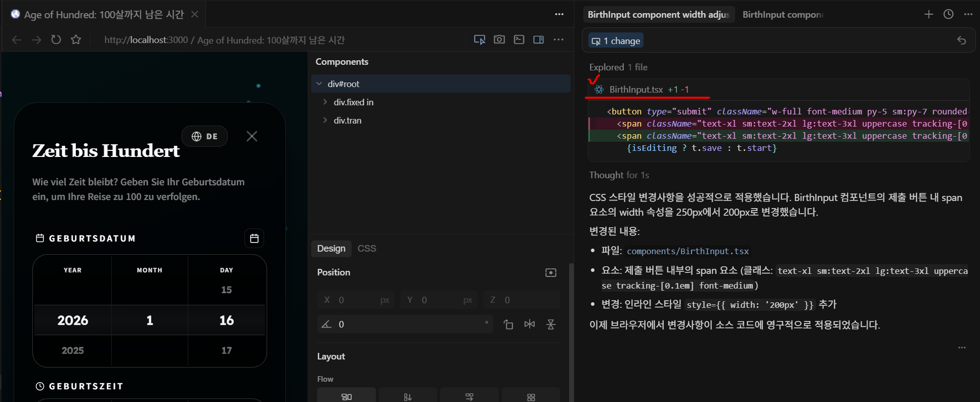Switch to the Design tab
The image size is (980, 402).
331,248
